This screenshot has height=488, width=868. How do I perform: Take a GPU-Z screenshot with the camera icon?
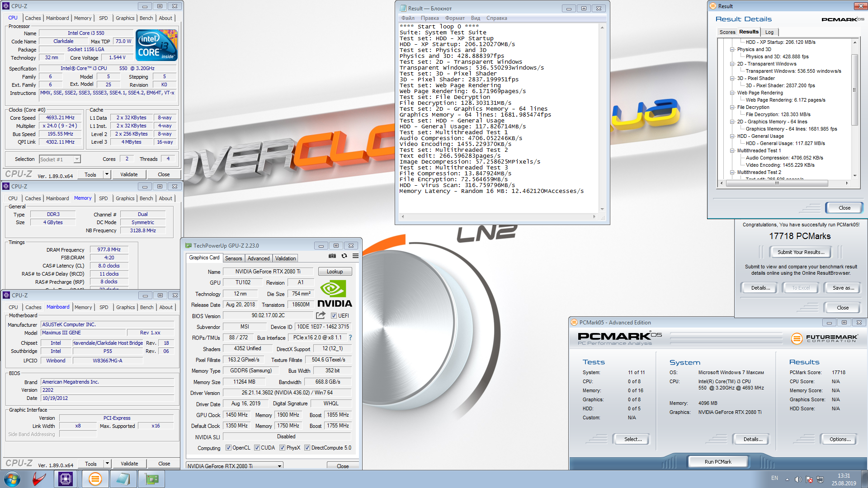(332, 256)
